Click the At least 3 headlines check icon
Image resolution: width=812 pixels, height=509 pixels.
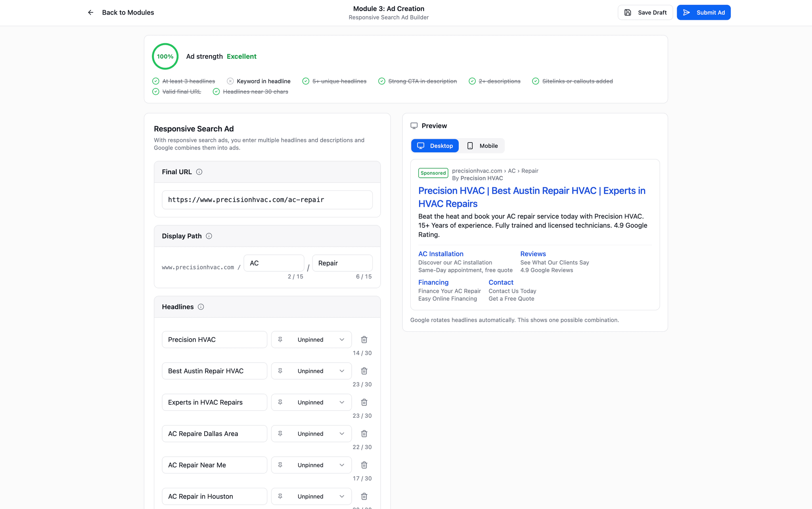click(x=156, y=81)
